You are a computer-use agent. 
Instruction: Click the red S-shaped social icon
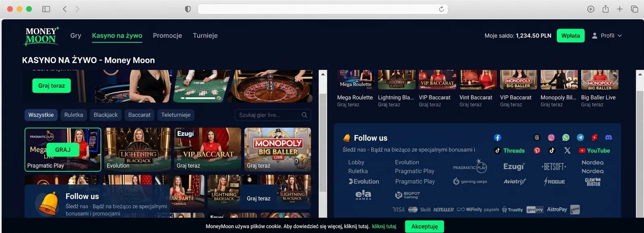click(594, 138)
